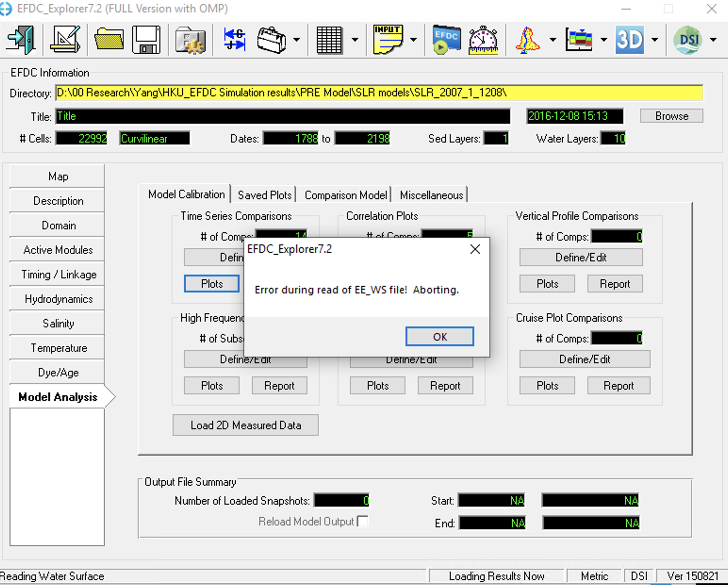Open the settings folder with gears icon

tap(190, 40)
